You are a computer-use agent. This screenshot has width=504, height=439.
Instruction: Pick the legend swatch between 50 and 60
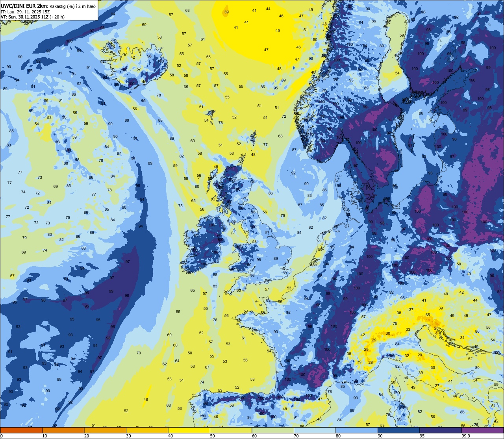[231, 430]
